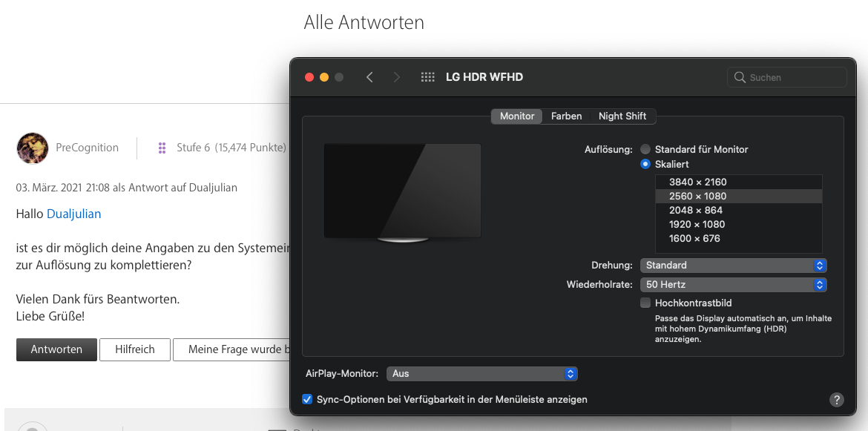868x431 pixels.
Task: Go back with the left chevron arrow
Action: point(369,77)
